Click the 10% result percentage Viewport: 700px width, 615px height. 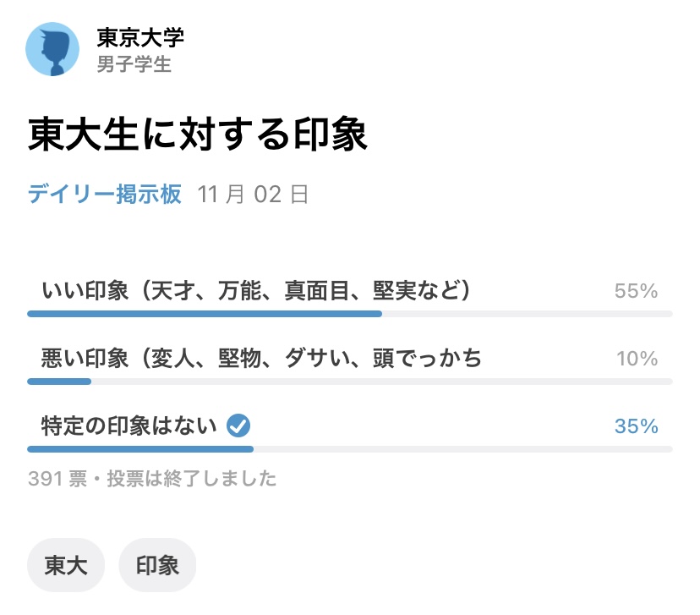coord(637,360)
